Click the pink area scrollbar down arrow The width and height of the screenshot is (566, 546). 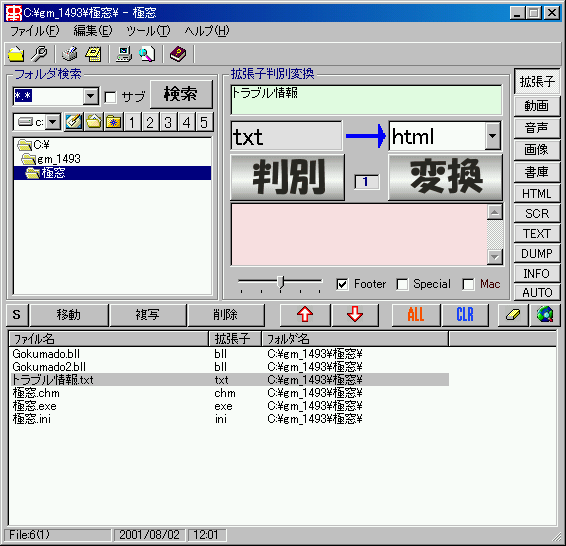[x=495, y=257]
